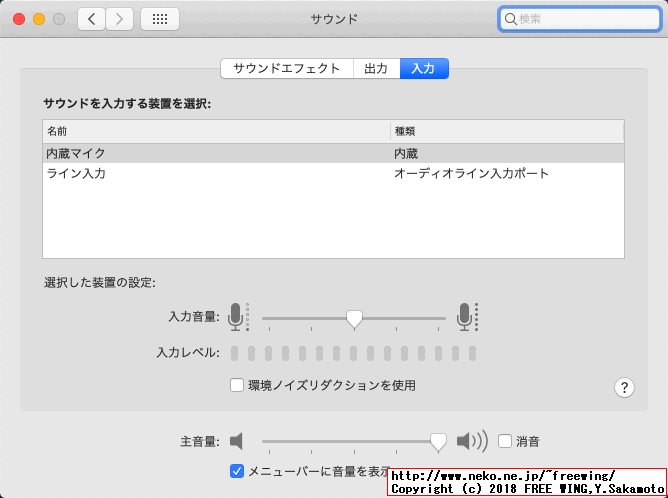Click the loud speaker icon near 消音
Image resolution: width=668 pixels, height=498 pixels.
[472, 441]
